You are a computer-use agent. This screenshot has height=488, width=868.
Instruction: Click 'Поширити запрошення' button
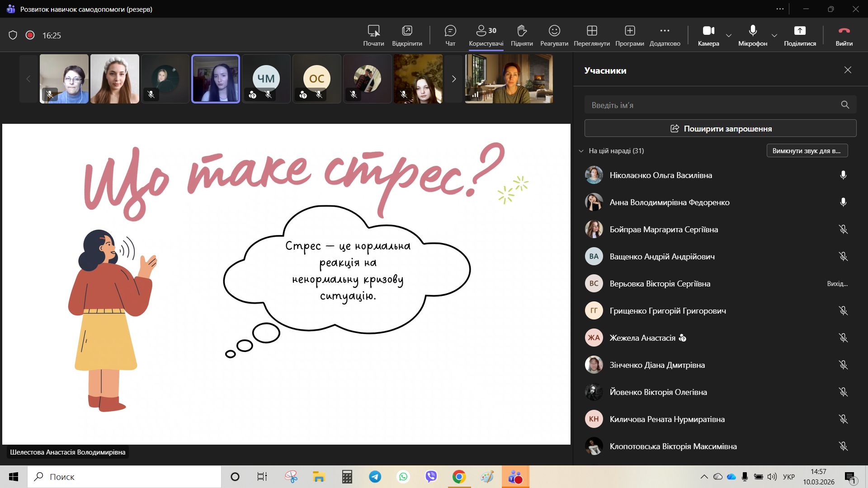point(720,128)
